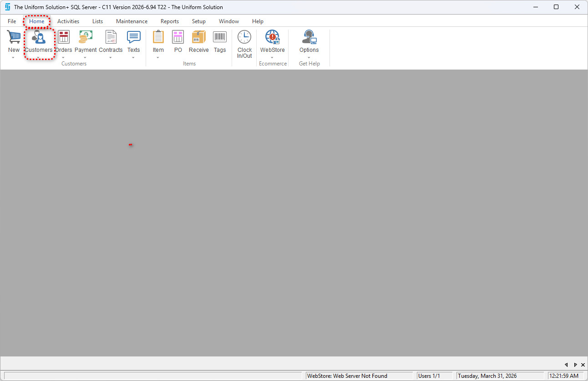Click the Tags barcode icon
Screen dimensions: 588x381
click(x=220, y=37)
